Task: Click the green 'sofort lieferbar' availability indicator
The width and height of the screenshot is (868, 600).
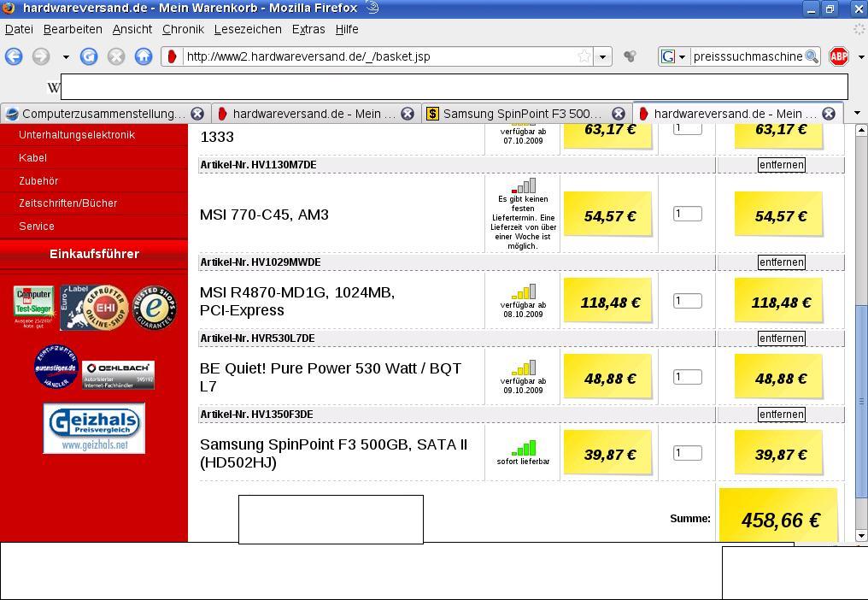Action: pyautogui.click(x=523, y=448)
